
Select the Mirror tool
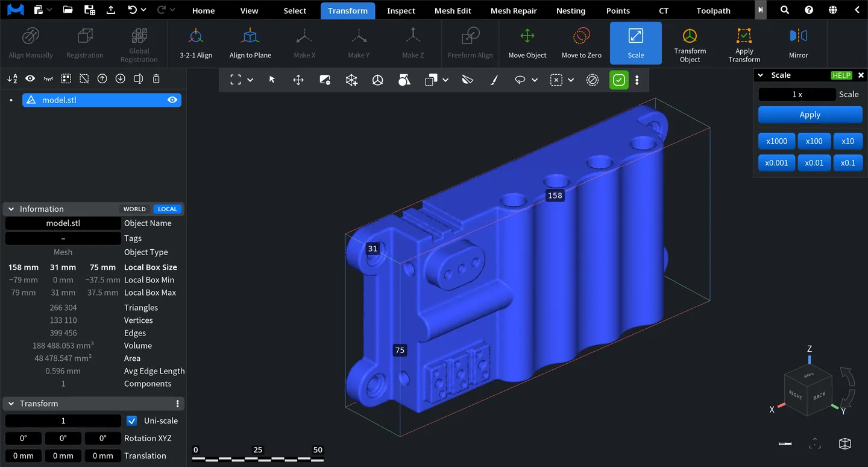[x=799, y=43]
